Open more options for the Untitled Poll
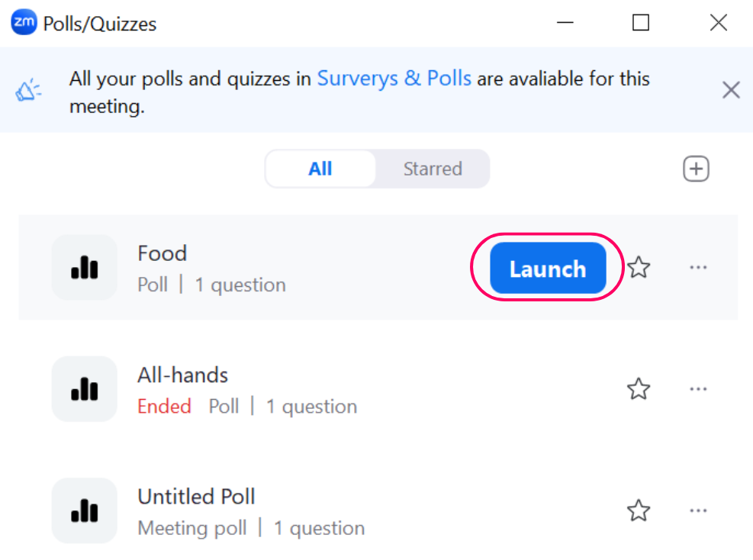This screenshot has height=560, width=753. click(698, 510)
